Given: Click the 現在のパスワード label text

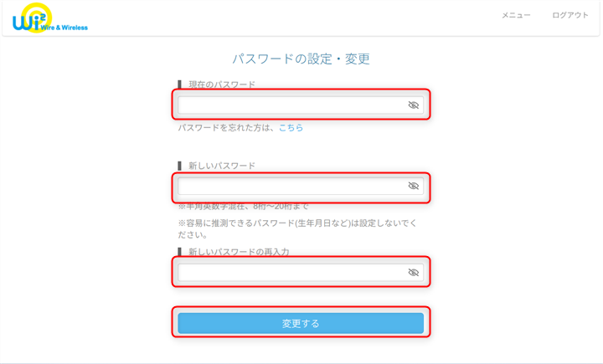Looking at the screenshot, I should [x=222, y=85].
